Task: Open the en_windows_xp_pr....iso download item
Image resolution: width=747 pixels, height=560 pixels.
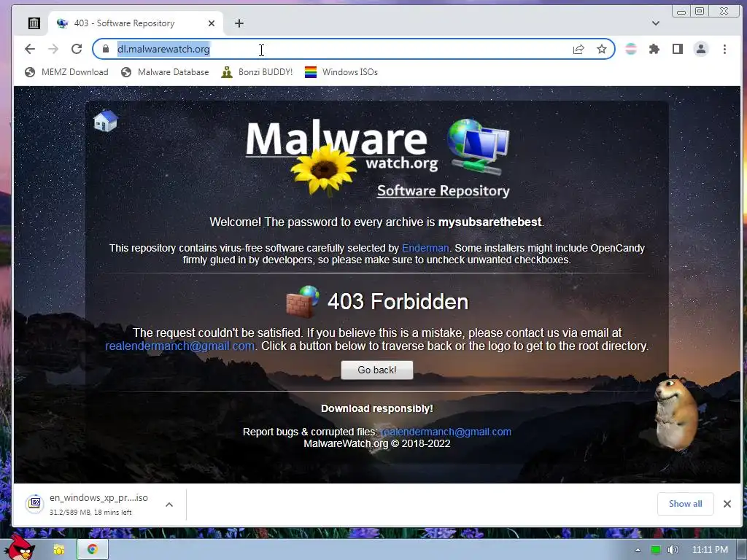Action: click(x=90, y=504)
